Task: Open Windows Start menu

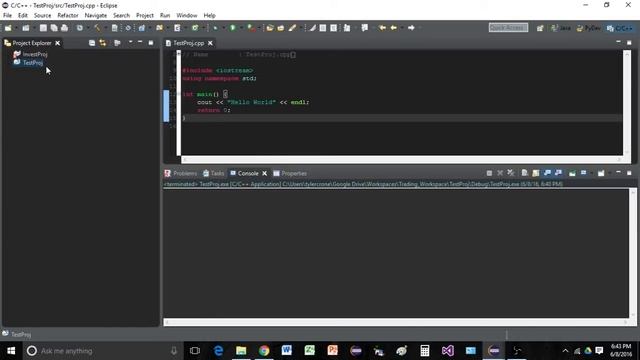Action: click(11, 351)
